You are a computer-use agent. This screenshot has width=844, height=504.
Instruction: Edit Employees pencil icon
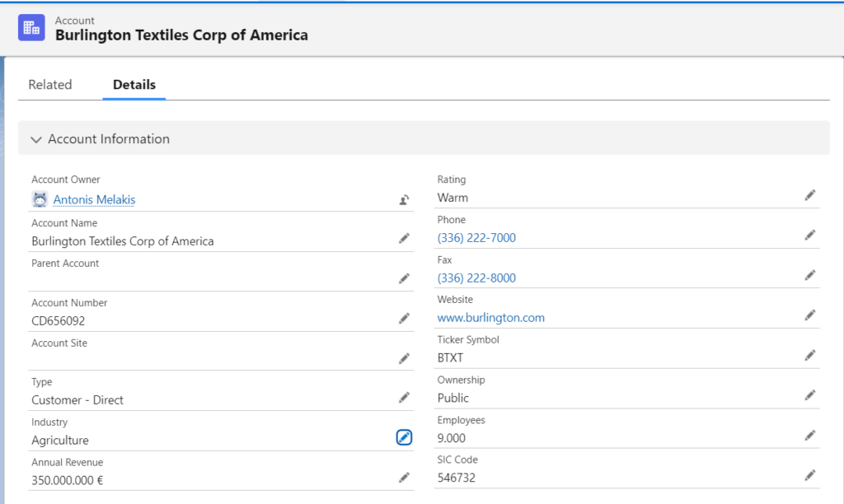(810, 435)
